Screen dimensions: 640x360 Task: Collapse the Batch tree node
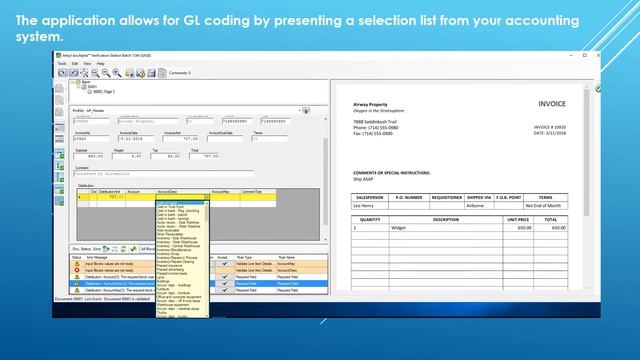pos(73,82)
